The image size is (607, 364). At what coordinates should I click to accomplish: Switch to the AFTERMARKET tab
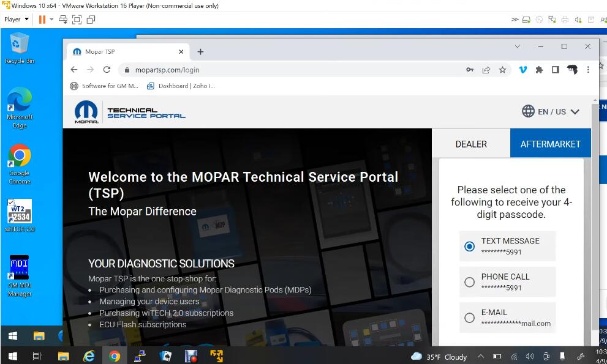pos(551,144)
